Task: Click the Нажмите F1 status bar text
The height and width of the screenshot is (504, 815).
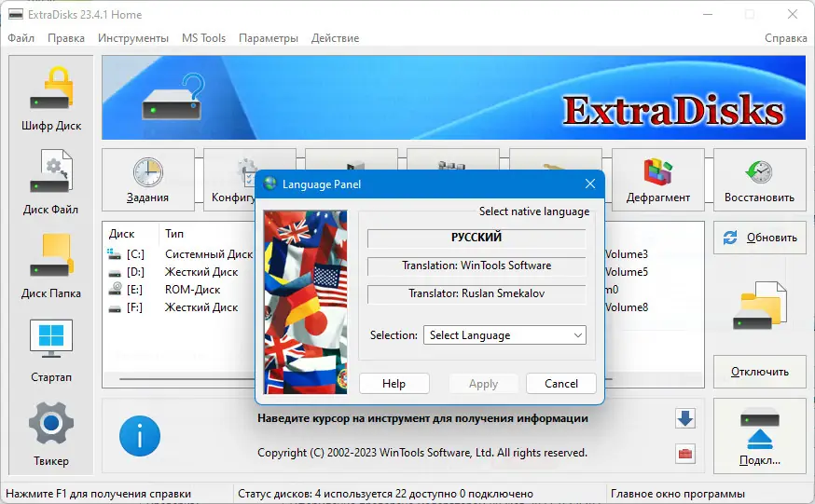Action: pyautogui.click(x=98, y=494)
